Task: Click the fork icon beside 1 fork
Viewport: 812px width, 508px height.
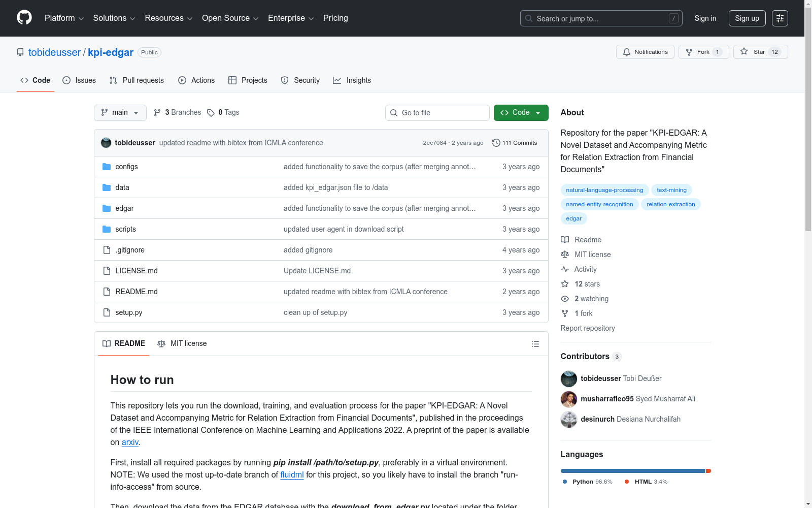Action: [x=565, y=313]
